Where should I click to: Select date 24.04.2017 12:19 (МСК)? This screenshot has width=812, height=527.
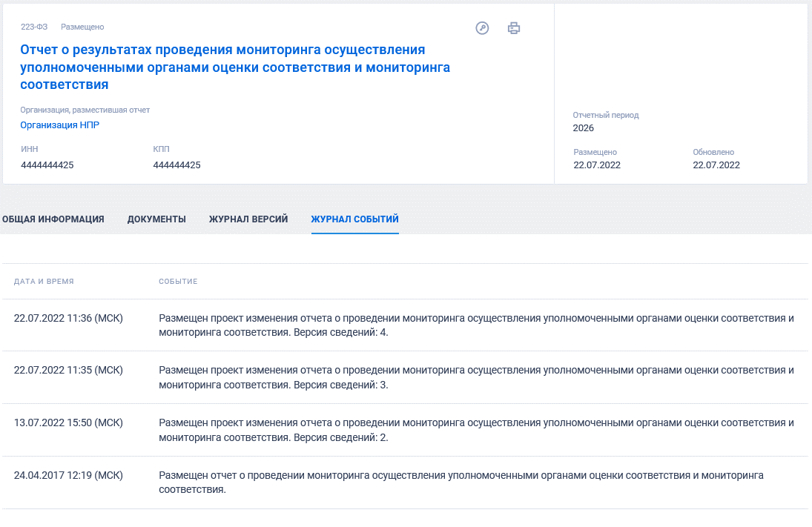point(68,475)
